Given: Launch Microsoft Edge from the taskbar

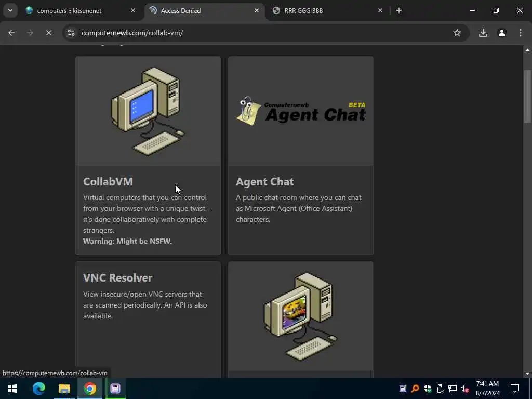Looking at the screenshot, I should 38,389.
